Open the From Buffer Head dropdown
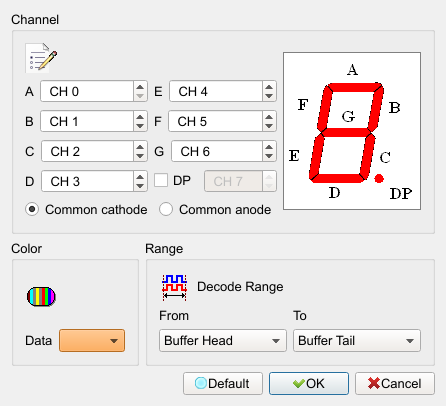 click(223, 341)
